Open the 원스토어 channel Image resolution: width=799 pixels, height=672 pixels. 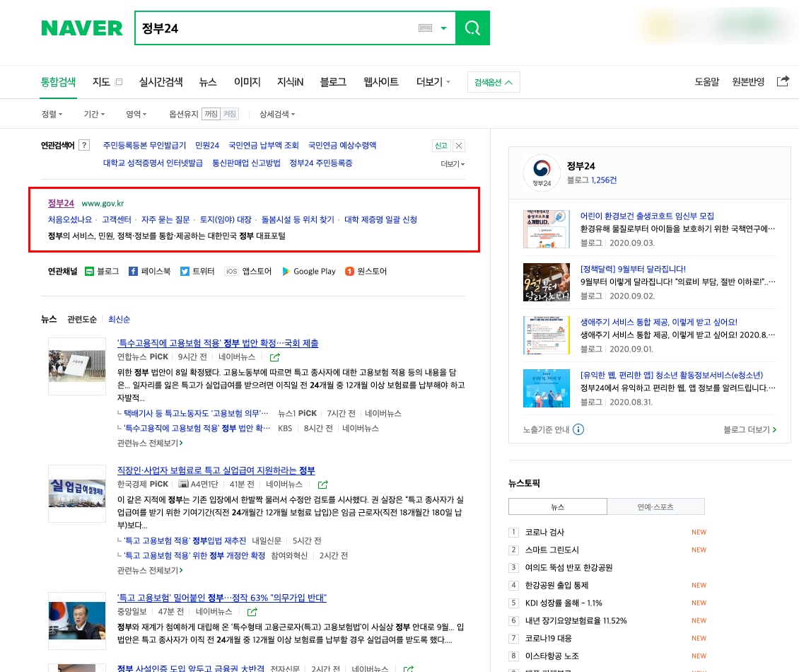366,271
